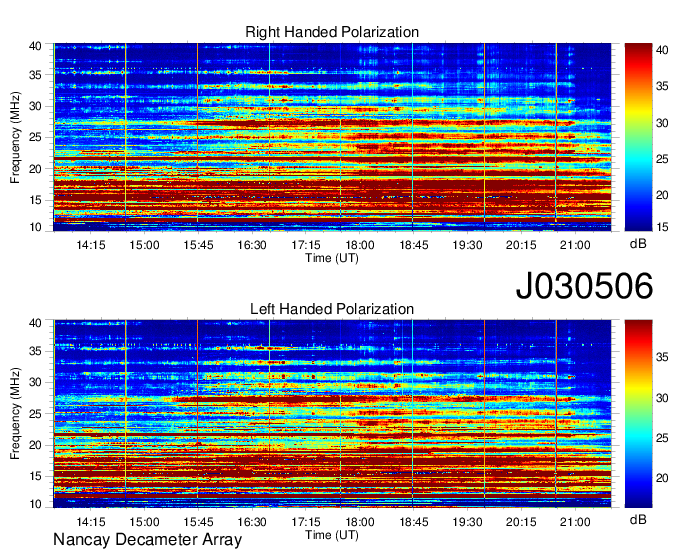The width and height of the screenshot is (680, 552).
Task: Click 15:00 time tick of Right Handed plot
Action: point(144,245)
